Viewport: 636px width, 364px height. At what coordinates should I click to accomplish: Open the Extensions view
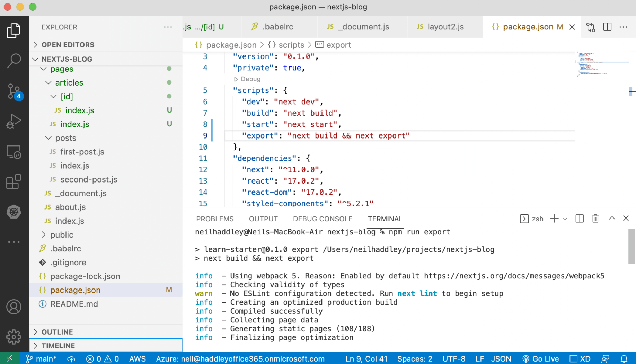pyautogui.click(x=14, y=182)
